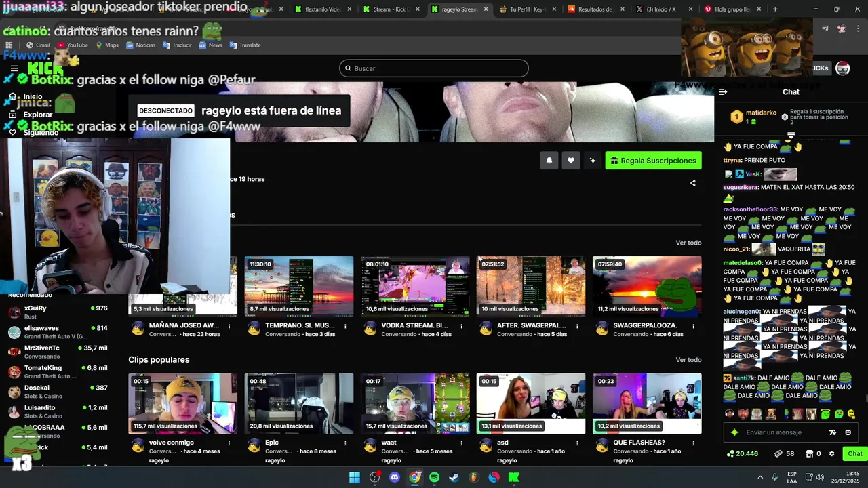The height and width of the screenshot is (488, 868).
Task: Click the Regala Suscripciones button
Action: coord(653,161)
